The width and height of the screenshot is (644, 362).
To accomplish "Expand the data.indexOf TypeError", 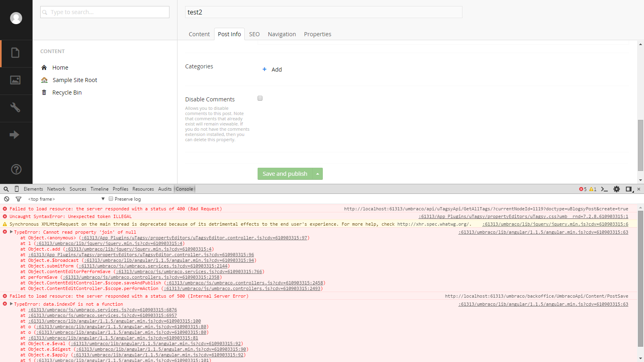I will [x=12, y=304].
